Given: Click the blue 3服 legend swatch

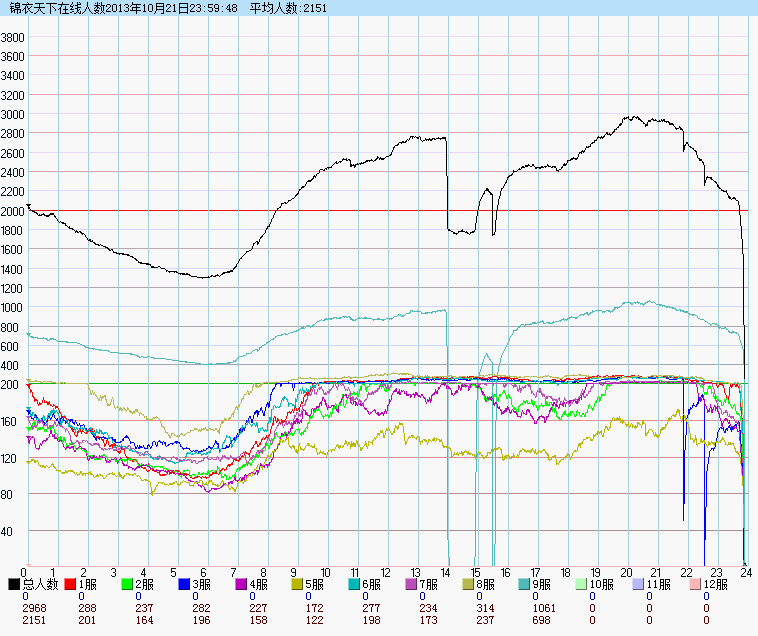Looking at the screenshot, I should (184, 584).
